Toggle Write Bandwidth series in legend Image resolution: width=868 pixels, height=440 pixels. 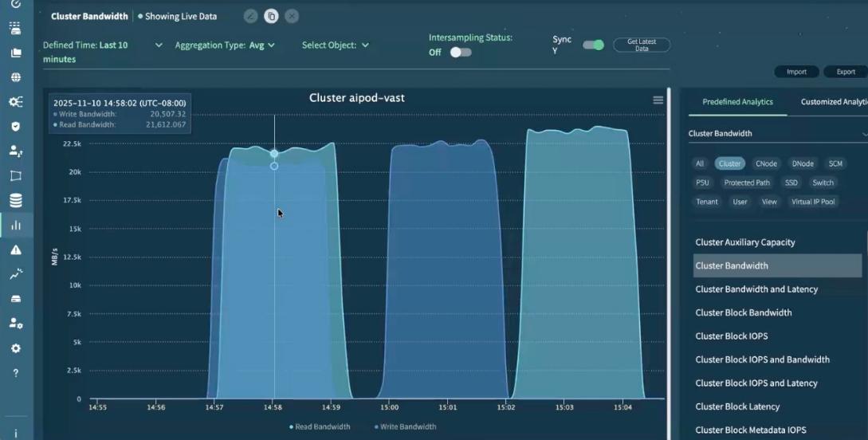[405, 426]
